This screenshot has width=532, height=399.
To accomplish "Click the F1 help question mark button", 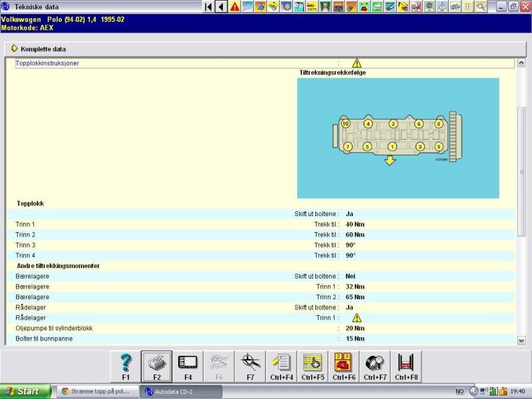I will 126,366.
